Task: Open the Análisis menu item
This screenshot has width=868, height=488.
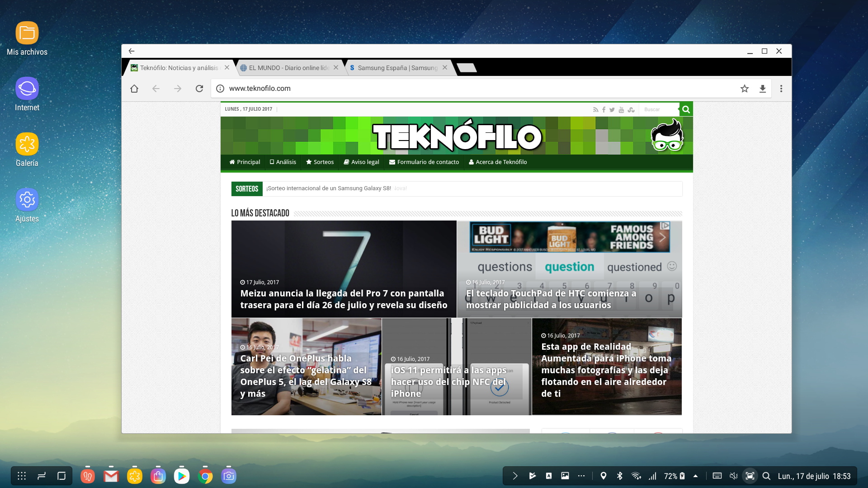Action: point(283,162)
